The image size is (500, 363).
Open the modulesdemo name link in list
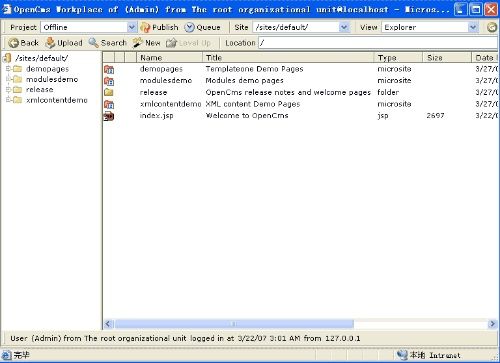tap(166, 81)
